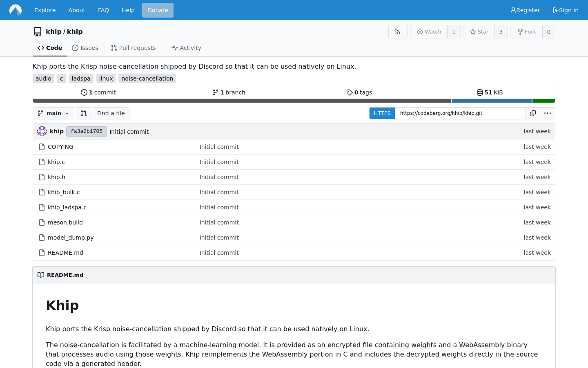Click the book icon in README header

[x=41, y=275]
